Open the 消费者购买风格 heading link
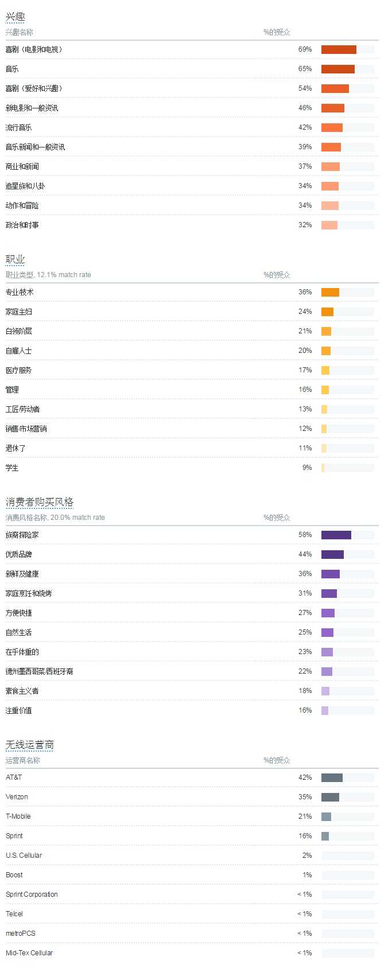This screenshot has width=392, height=980. pyautogui.click(x=40, y=502)
